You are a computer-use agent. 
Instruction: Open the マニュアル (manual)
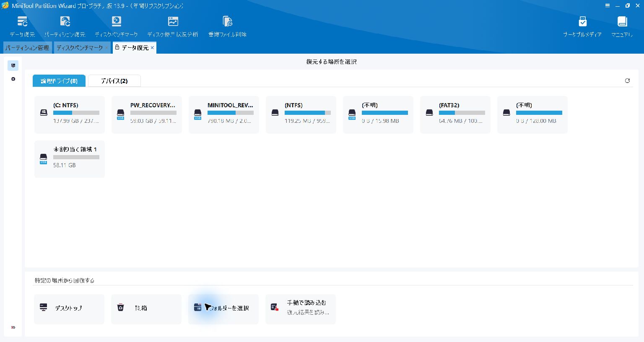(622, 26)
